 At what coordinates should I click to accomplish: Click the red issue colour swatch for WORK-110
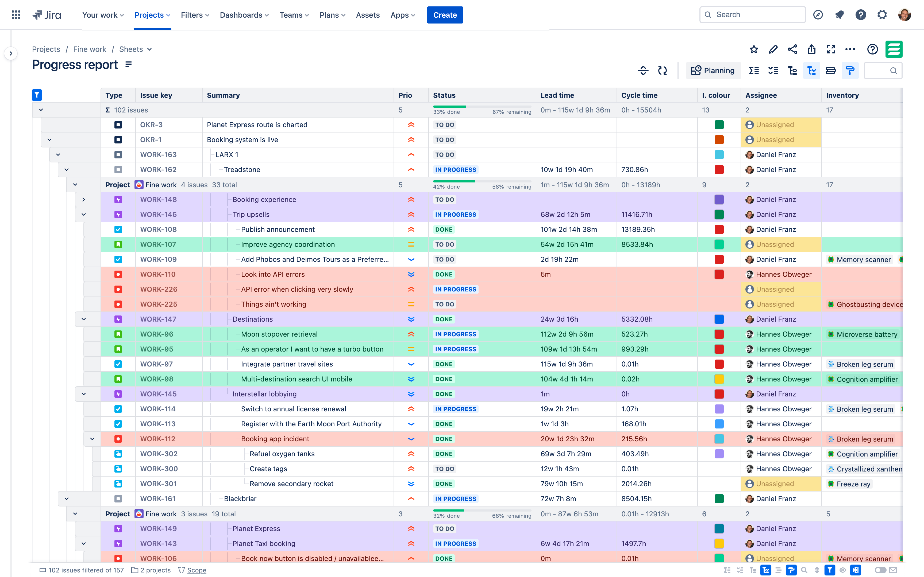coord(719,274)
